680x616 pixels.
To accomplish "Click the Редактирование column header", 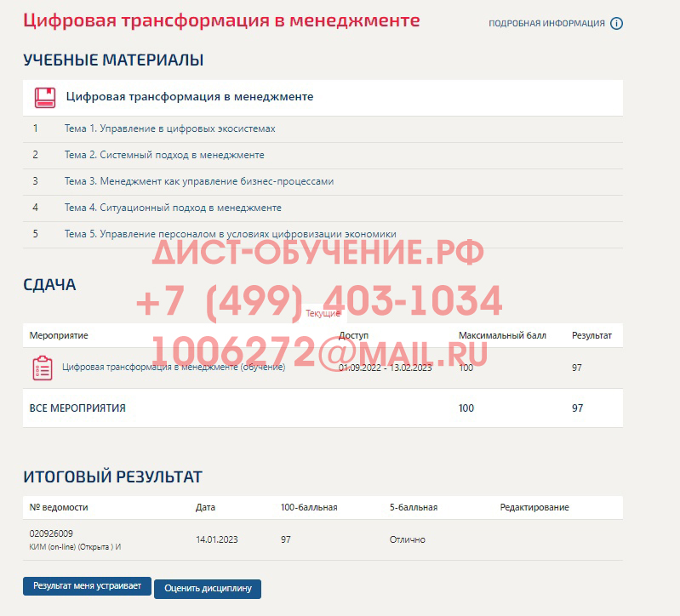I will pos(534,508).
